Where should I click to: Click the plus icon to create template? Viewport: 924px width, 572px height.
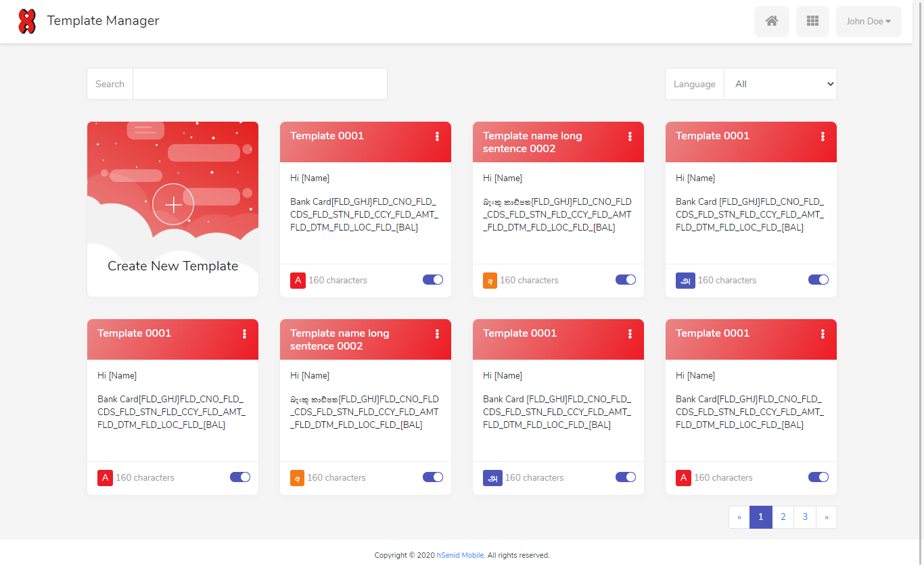(173, 204)
